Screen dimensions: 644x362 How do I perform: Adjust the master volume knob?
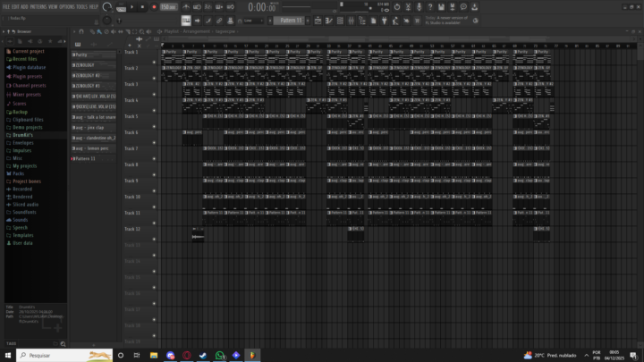click(106, 7)
